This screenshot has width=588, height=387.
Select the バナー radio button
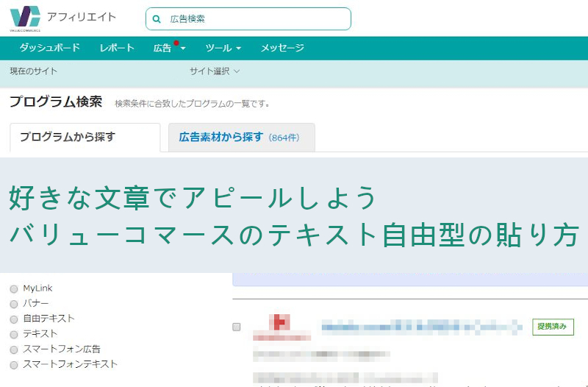coord(14,304)
